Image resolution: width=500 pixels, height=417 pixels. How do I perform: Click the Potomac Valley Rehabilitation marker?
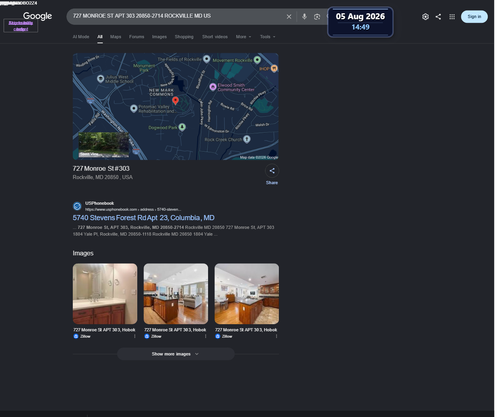(134, 108)
